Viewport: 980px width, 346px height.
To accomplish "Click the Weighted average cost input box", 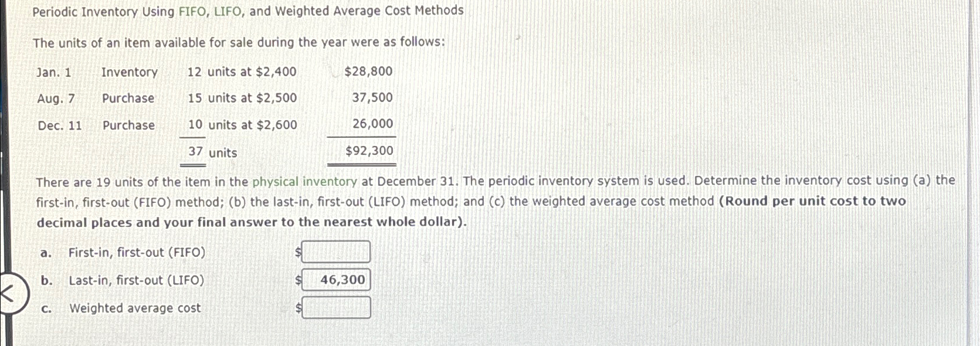I will (x=337, y=307).
